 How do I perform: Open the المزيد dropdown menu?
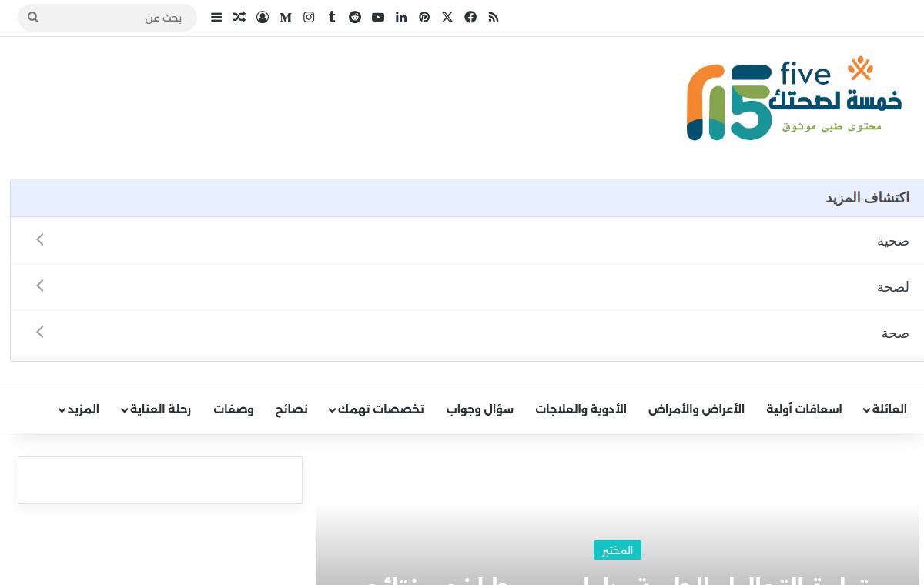coord(79,409)
